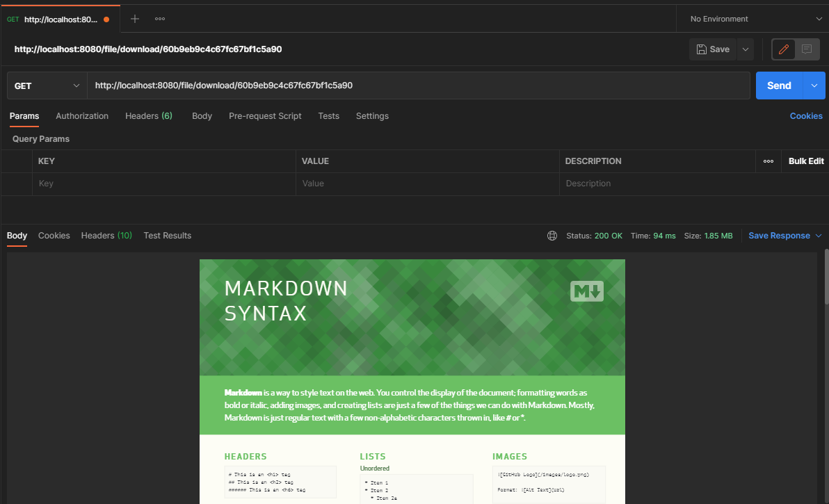Select the response Body tab

(x=17, y=236)
